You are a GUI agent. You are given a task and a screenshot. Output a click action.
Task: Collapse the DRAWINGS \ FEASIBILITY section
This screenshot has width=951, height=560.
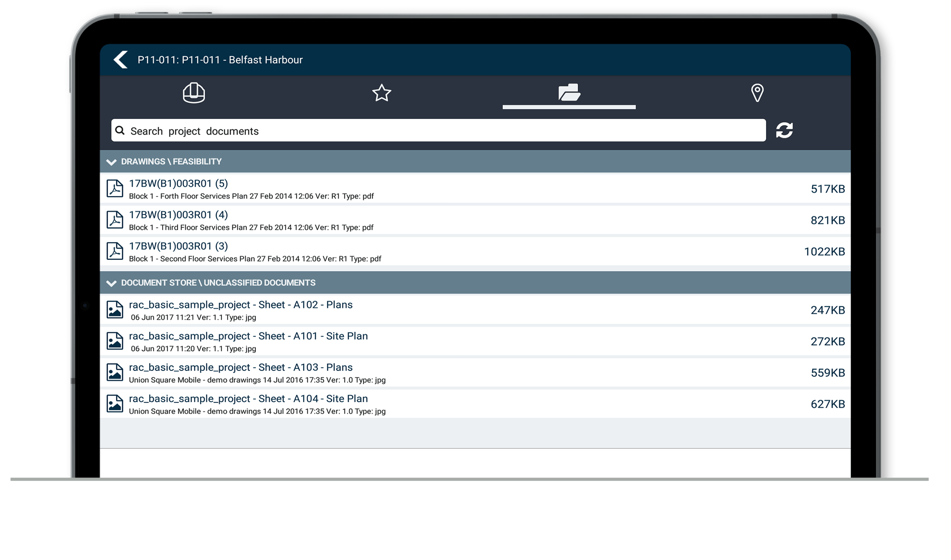point(111,161)
